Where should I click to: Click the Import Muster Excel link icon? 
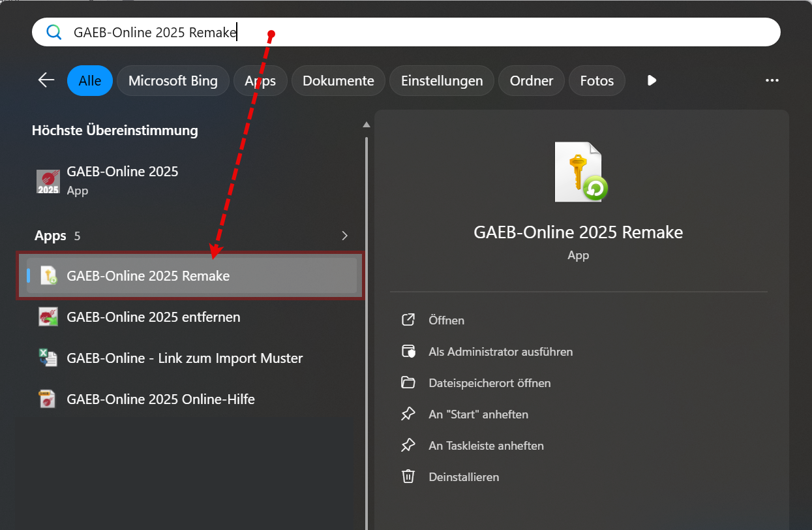click(48, 358)
